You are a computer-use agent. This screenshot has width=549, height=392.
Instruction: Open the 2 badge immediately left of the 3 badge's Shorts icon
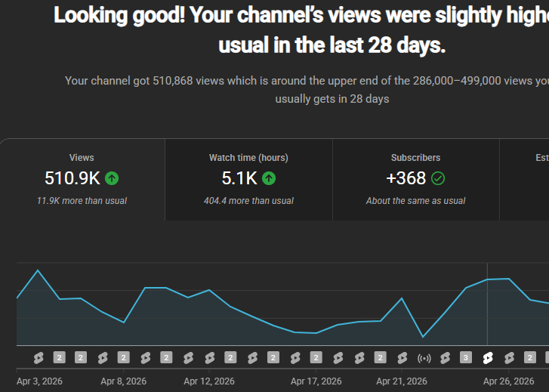(x=381, y=358)
